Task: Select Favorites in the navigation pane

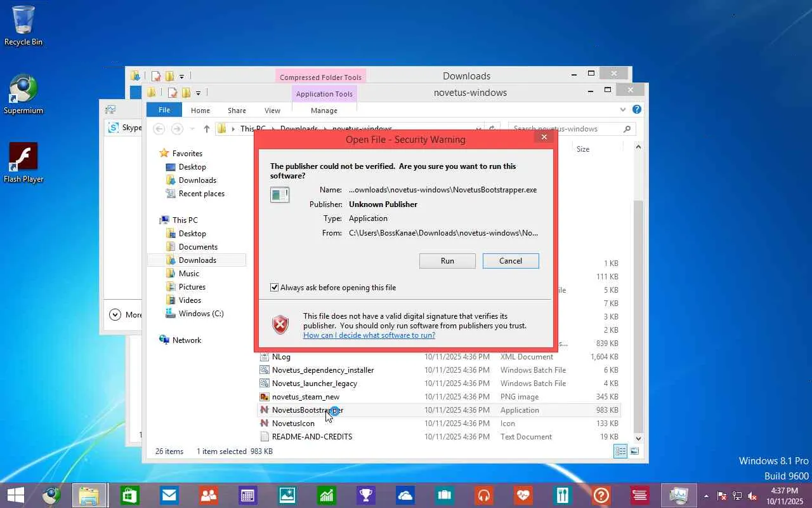Action: click(x=187, y=154)
